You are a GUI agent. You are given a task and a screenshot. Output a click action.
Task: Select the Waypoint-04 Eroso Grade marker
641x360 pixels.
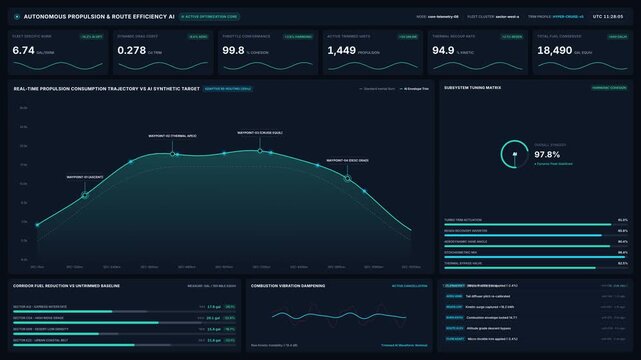pos(347,178)
